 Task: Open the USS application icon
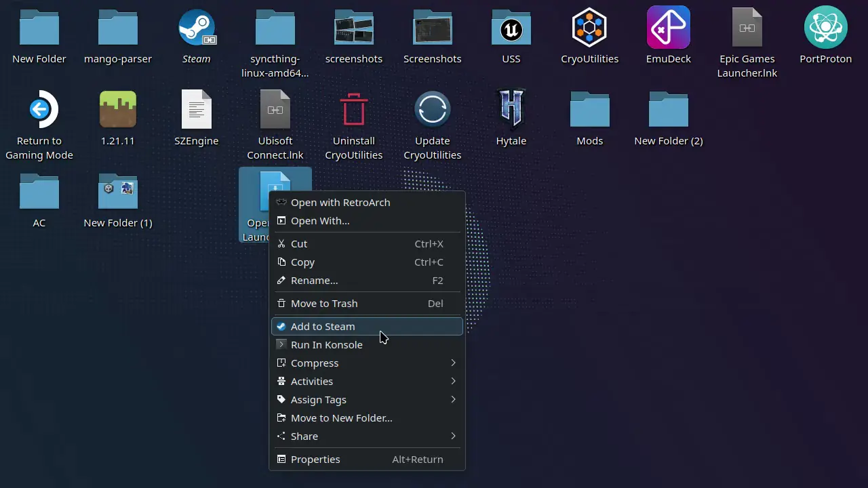pos(511,27)
